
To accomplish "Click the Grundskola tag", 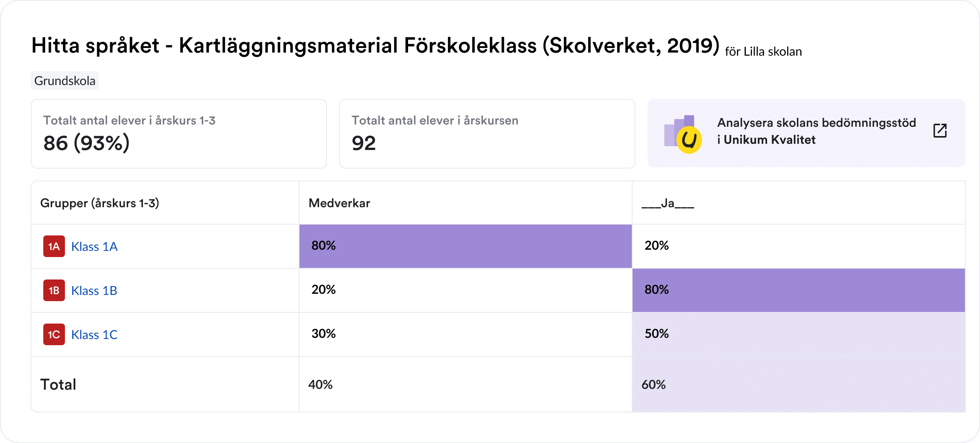I will point(65,80).
